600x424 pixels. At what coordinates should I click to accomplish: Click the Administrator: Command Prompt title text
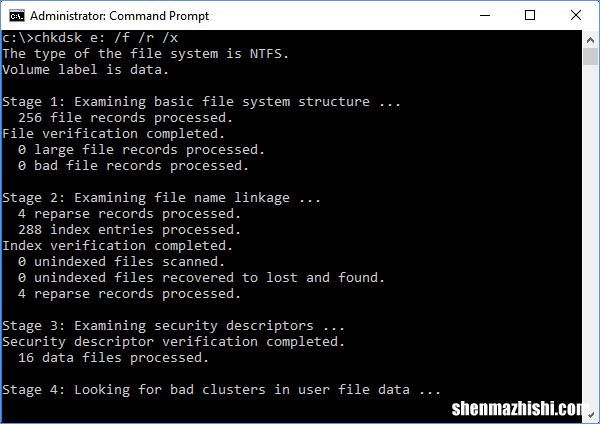tap(119, 16)
